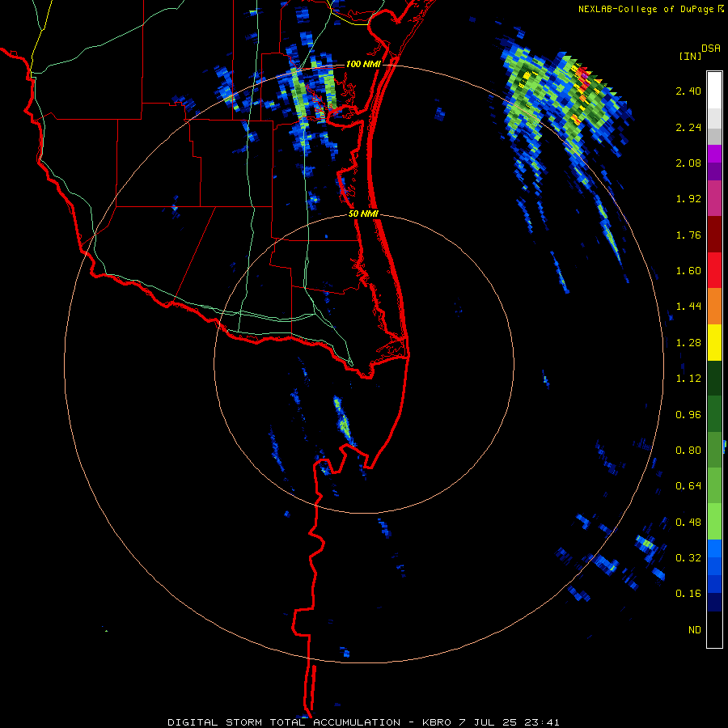Click the 1.60 legend value

[x=688, y=271]
